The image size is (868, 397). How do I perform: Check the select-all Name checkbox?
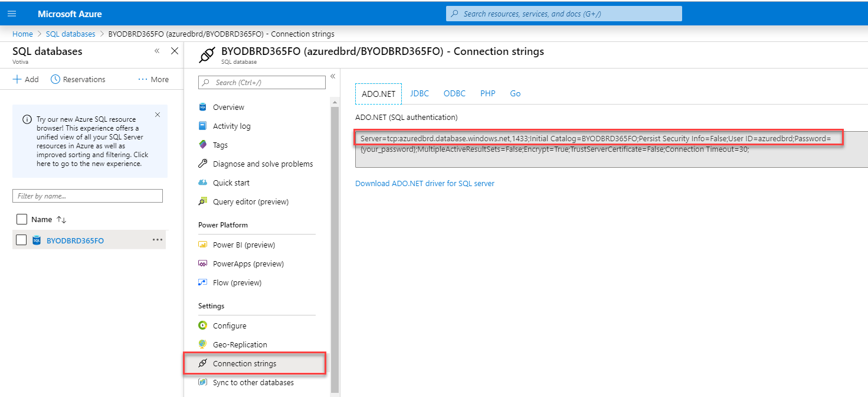(22, 219)
